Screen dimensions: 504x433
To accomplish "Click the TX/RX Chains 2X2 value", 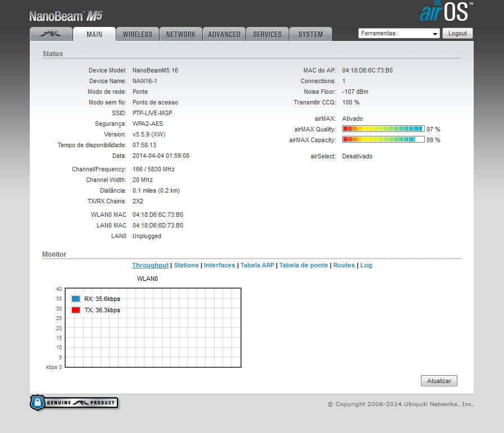I will click(x=138, y=201).
